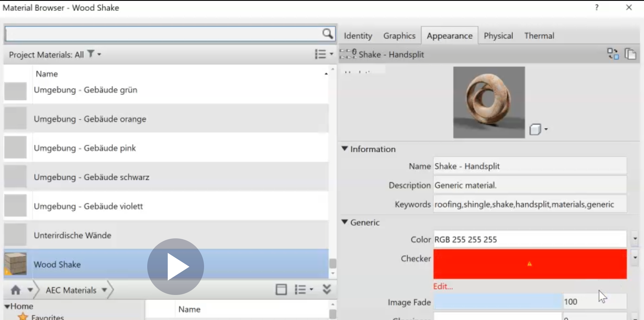Screen dimensions: 644x320
Task: Click the search magnifier icon
Action: [327, 34]
